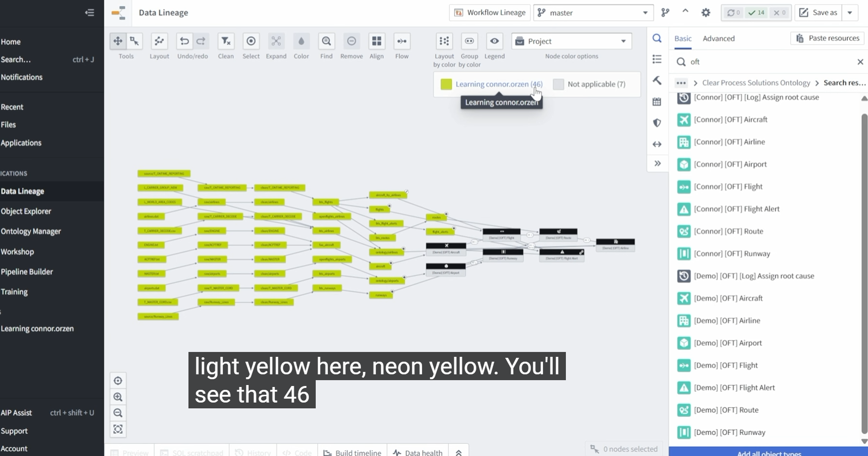Expand the breadcrumb ellipsis menu
868x456 pixels.
[681, 83]
